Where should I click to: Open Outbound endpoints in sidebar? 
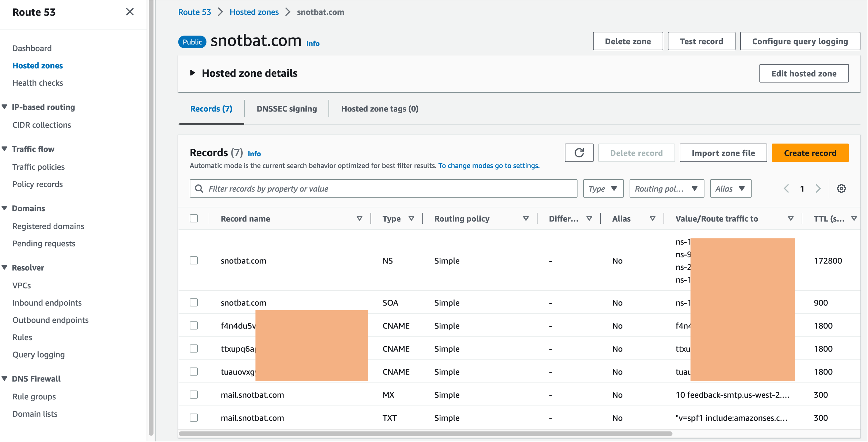coord(51,320)
